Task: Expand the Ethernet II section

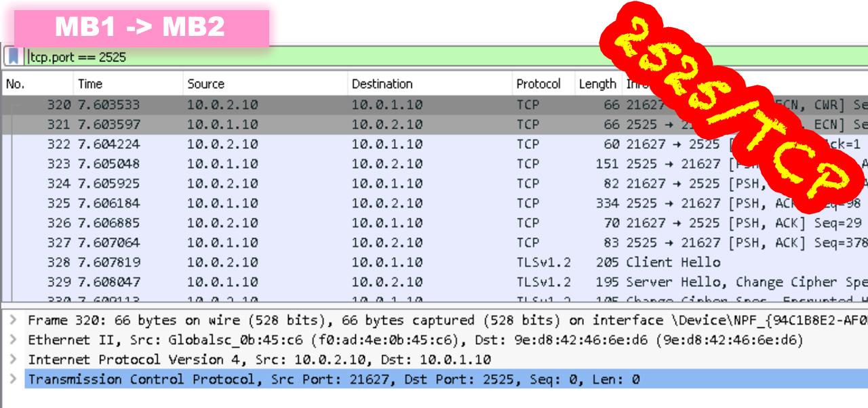Action: [14, 340]
